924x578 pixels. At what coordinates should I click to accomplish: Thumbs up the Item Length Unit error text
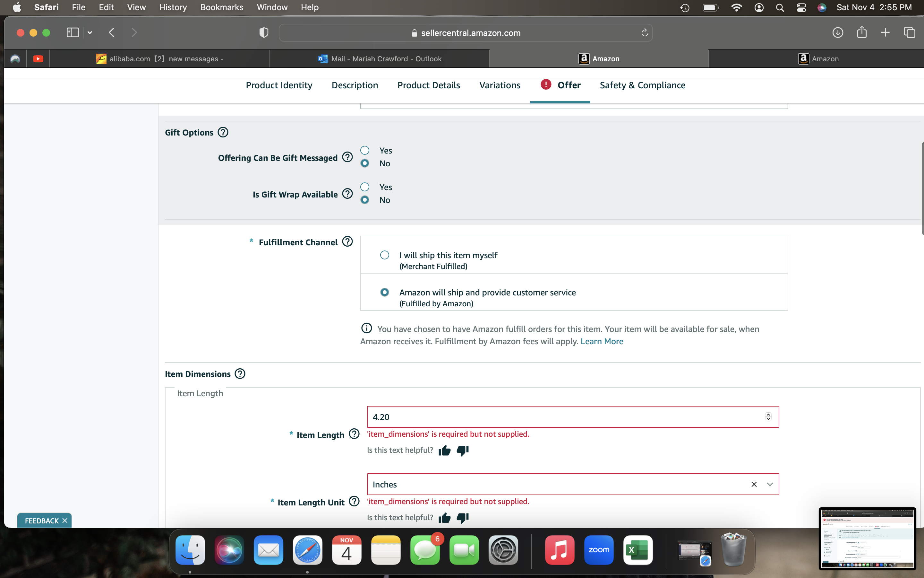click(x=444, y=518)
